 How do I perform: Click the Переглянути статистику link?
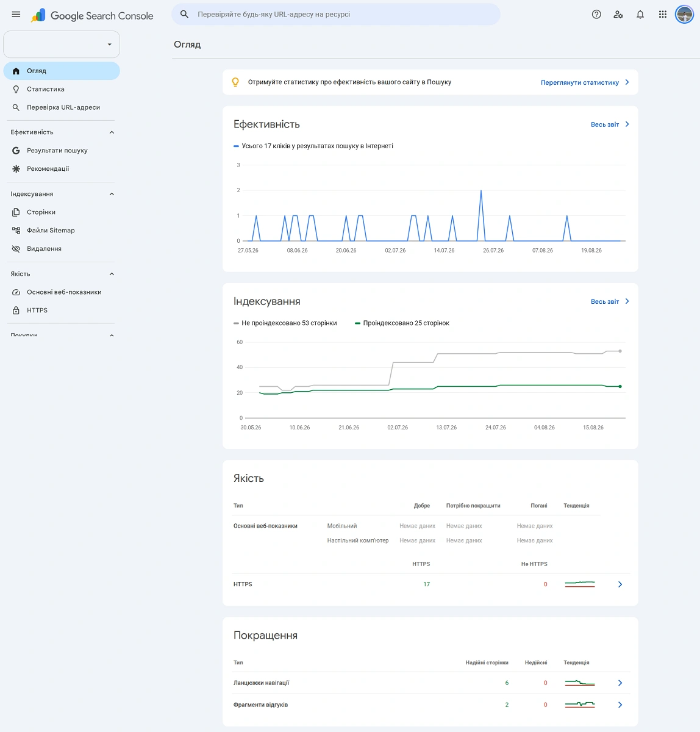click(x=580, y=82)
